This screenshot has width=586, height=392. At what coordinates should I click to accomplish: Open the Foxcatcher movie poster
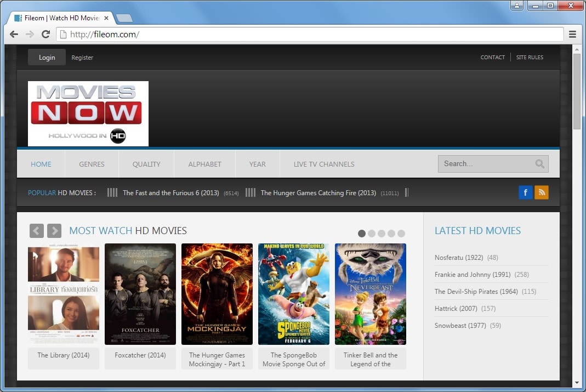[140, 294]
